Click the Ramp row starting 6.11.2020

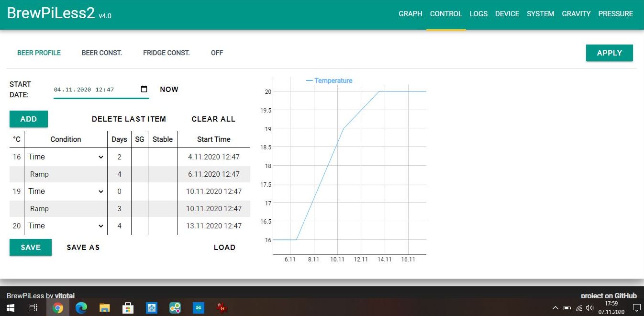pos(130,174)
